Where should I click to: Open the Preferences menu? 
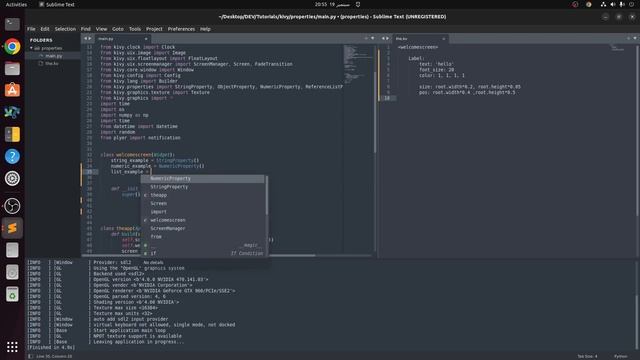181,29
